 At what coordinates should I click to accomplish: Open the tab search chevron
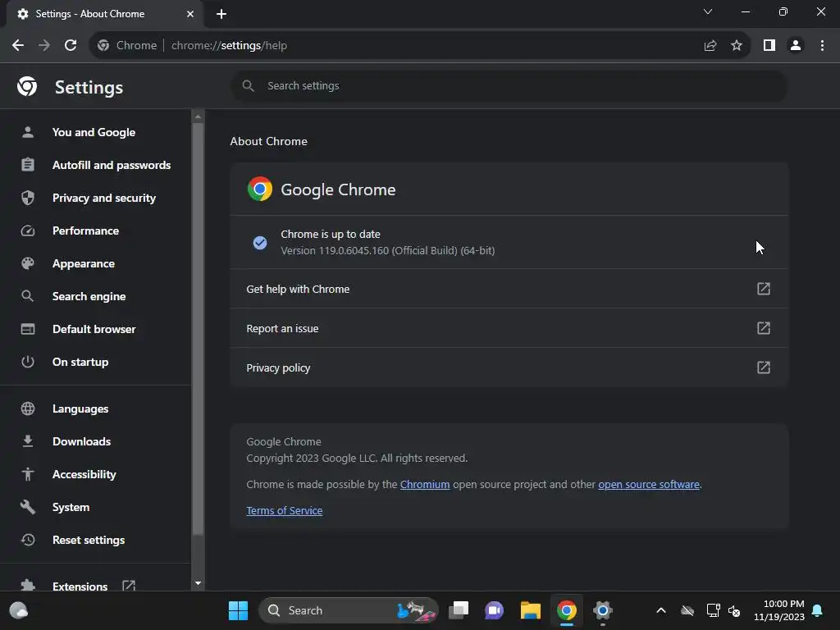coord(708,11)
